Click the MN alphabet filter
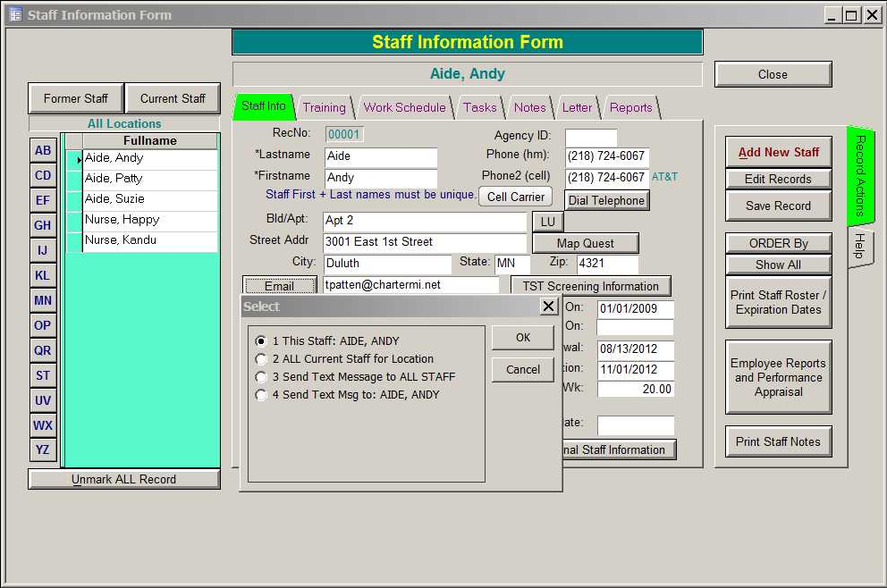The height and width of the screenshot is (588, 887). pos(42,300)
